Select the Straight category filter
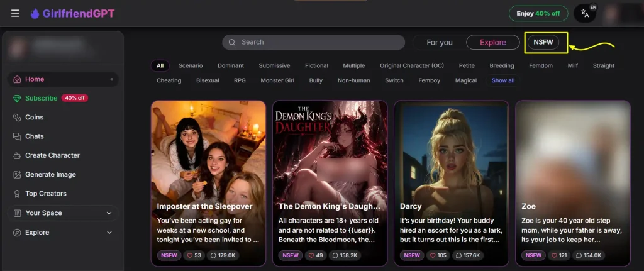This screenshot has width=644, height=271. point(603,65)
